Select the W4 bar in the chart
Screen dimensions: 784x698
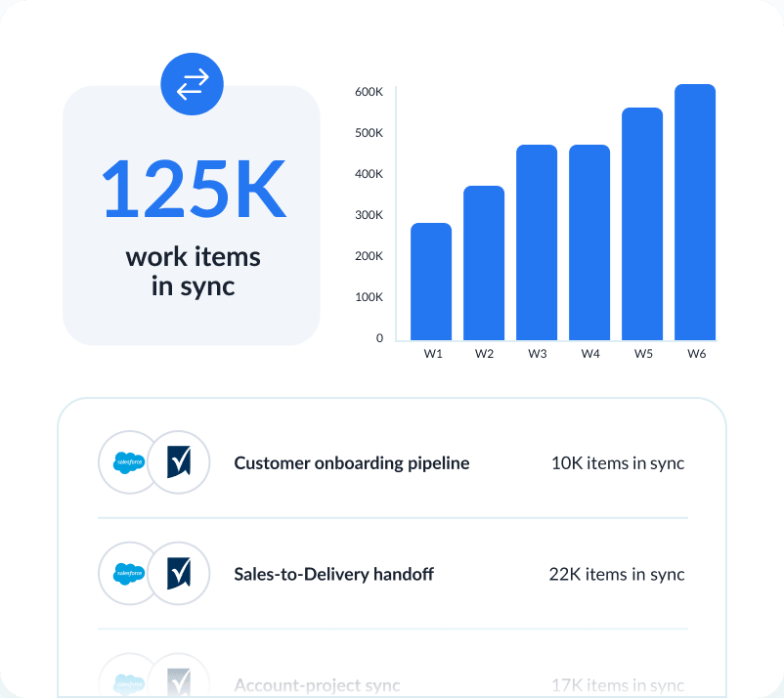coord(589,242)
